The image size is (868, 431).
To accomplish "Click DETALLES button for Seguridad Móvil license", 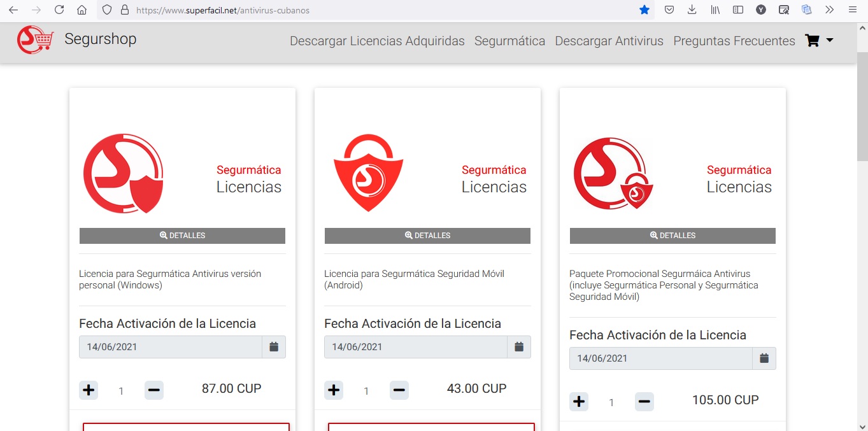I will [x=427, y=236].
